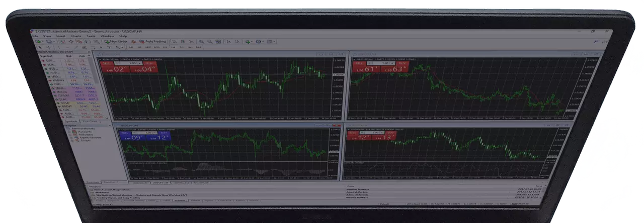
Task: Select the M15 timeframe button
Action: coord(148,47)
